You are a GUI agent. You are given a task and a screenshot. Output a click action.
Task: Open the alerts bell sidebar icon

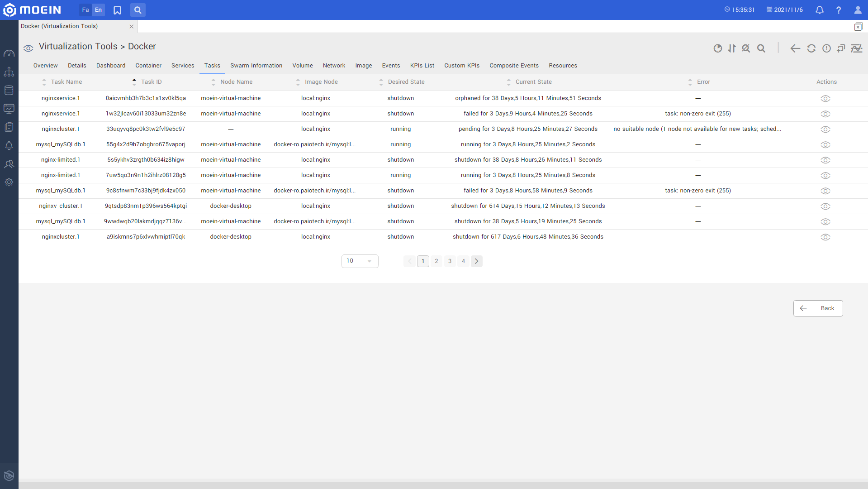coord(9,145)
